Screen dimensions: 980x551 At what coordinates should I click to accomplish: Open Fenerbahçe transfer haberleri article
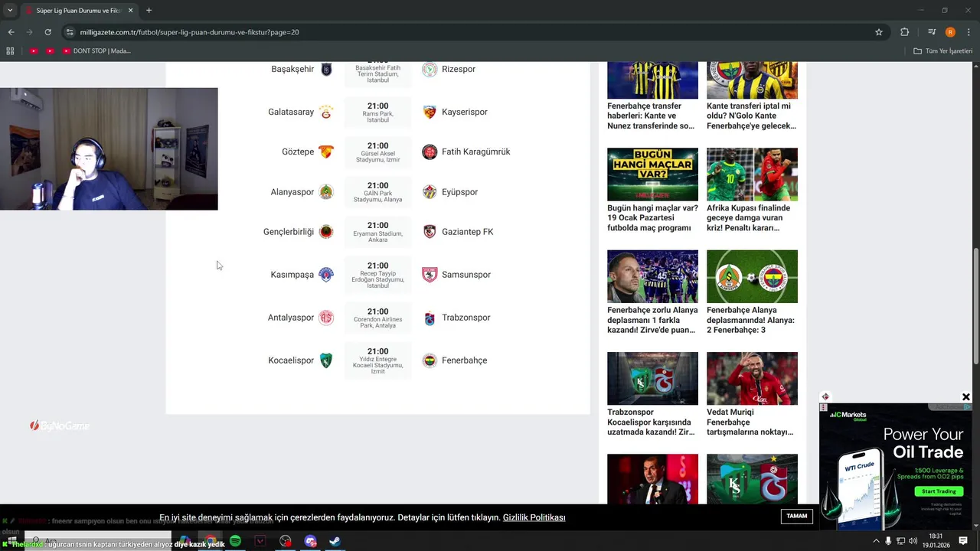point(652,116)
